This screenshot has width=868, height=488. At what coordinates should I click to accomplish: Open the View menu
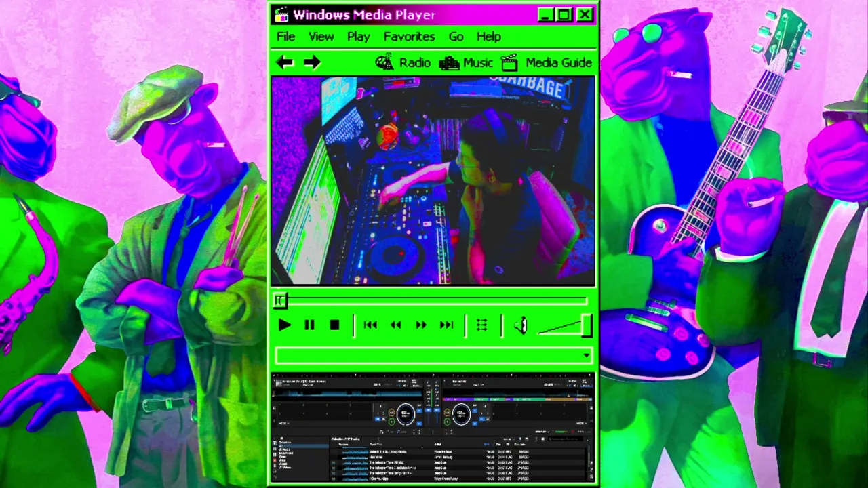coord(321,37)
